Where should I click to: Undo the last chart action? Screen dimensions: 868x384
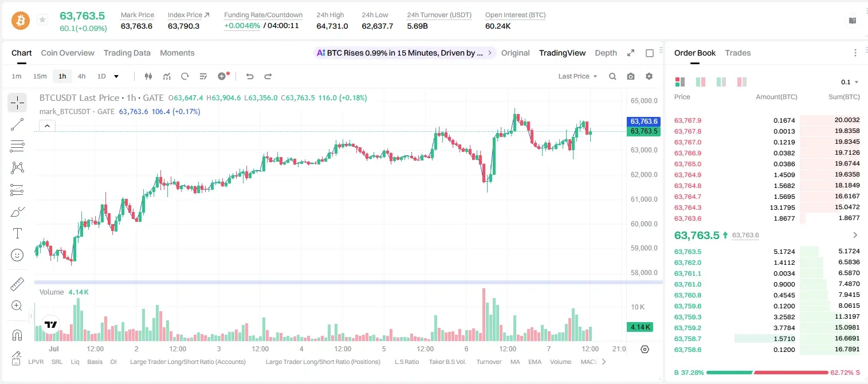(250, 76)
